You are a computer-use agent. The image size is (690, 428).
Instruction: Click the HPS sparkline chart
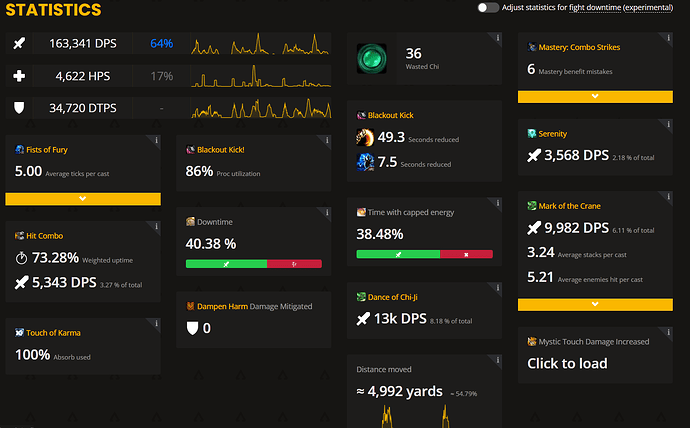[260, 76]
